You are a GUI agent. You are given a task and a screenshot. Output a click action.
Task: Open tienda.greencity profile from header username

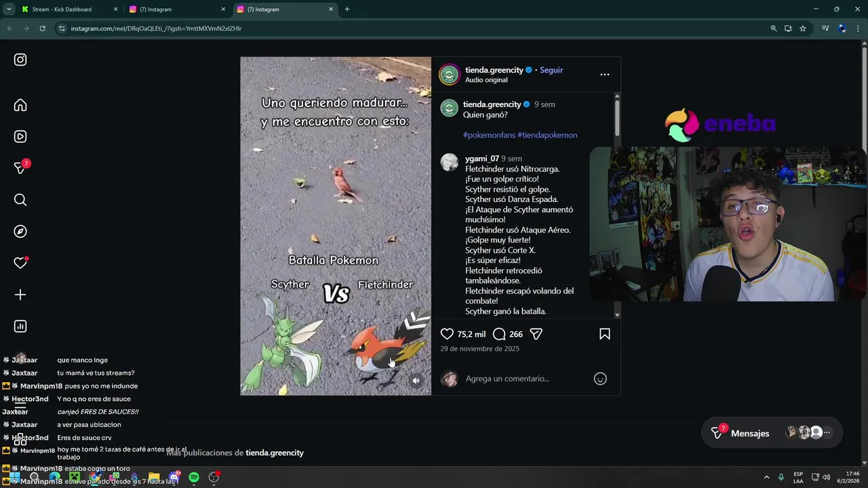[494, 70]
